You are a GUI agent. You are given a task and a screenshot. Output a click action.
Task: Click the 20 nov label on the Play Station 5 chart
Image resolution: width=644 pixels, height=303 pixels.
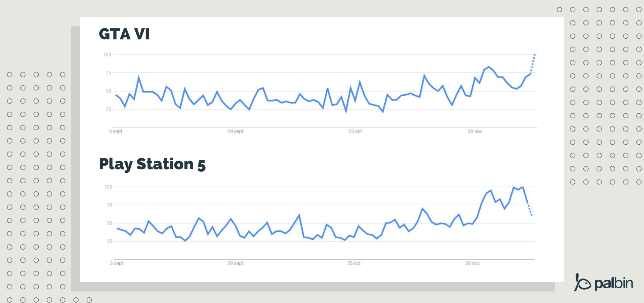[x=472, y=263]
